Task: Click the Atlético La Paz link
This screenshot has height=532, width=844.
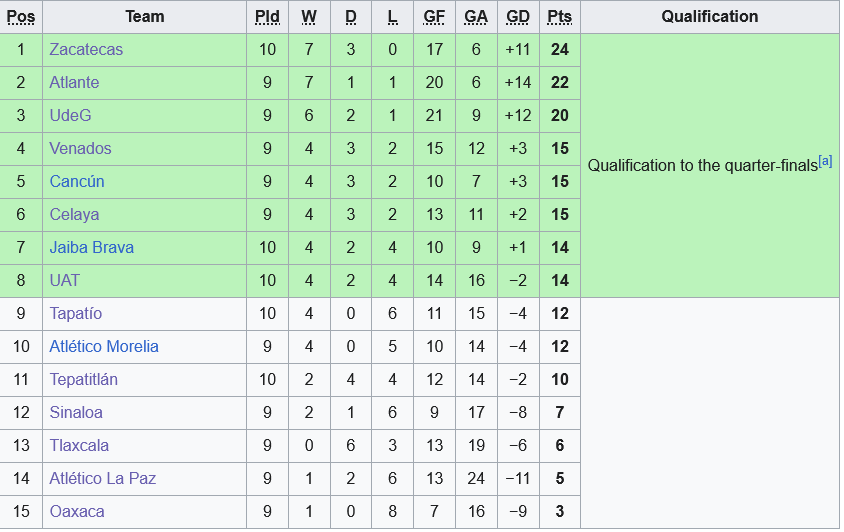Action: [x=103, y=479]
